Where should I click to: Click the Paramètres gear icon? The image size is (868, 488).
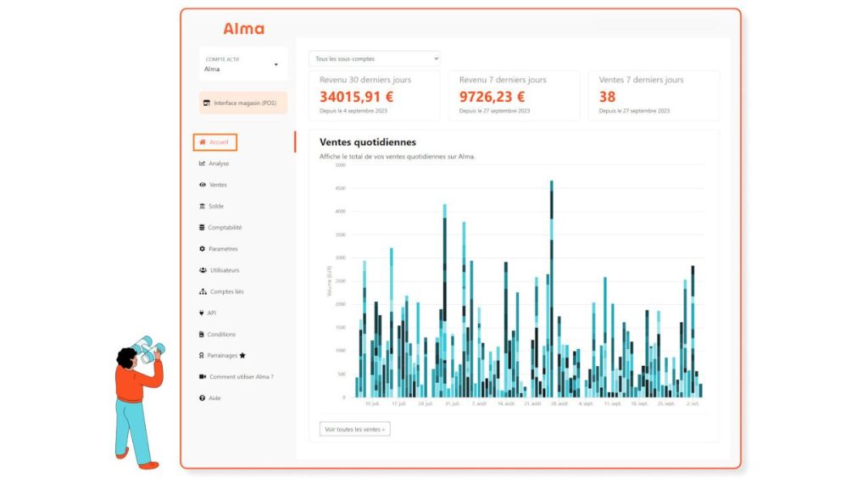[202, 249]
